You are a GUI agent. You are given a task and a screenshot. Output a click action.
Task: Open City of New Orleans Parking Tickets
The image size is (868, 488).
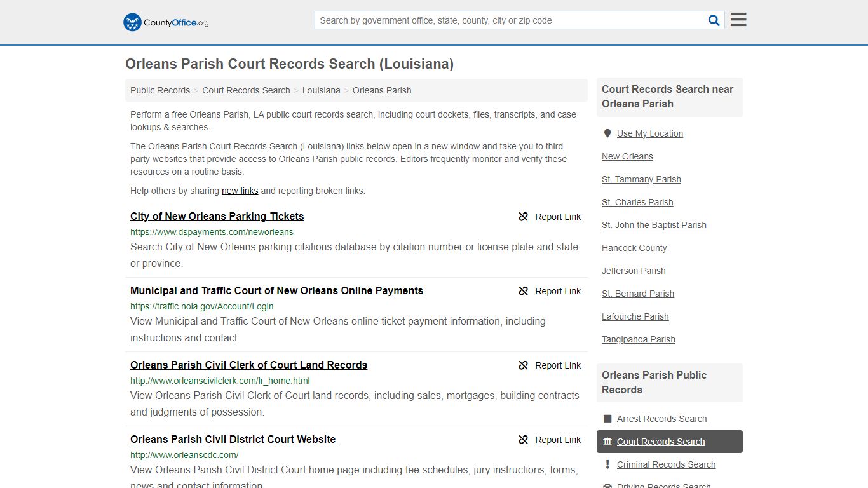[217, 216]
